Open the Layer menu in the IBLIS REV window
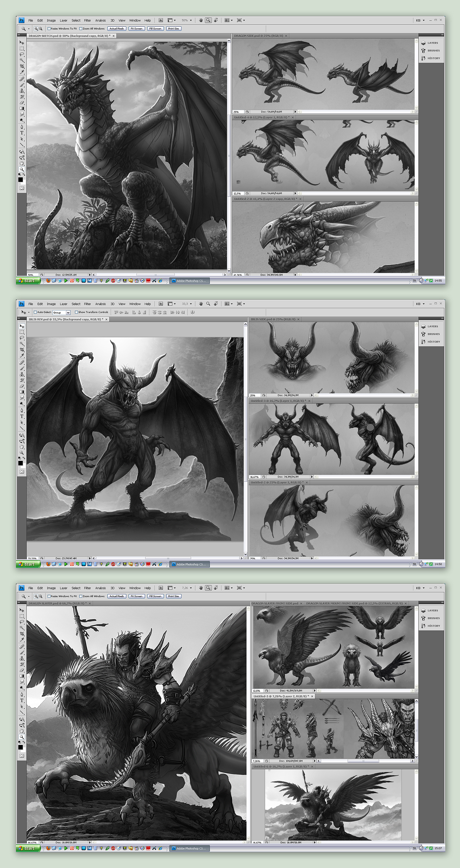 [x=63, y=303]
